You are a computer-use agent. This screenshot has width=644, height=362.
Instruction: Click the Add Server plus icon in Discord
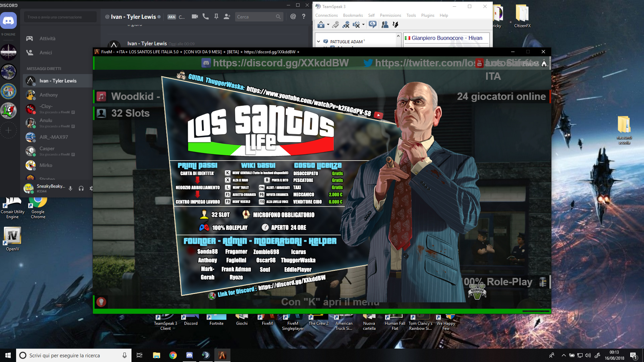[x=8, y=130]
